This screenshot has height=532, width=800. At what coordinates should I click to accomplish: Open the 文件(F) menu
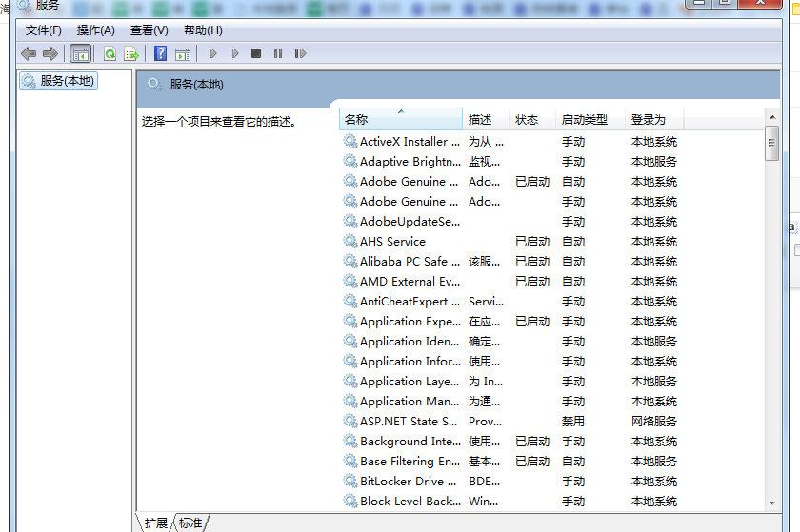pos(44,30)
